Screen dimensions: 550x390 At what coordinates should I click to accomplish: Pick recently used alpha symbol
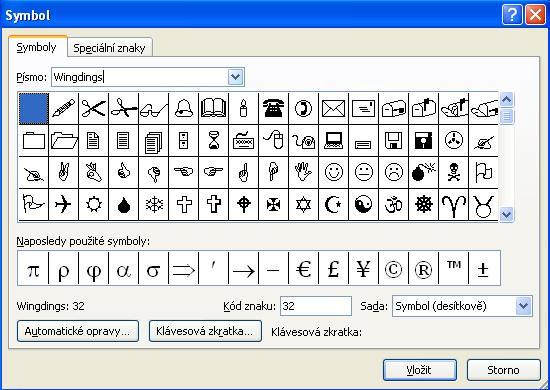123,268
